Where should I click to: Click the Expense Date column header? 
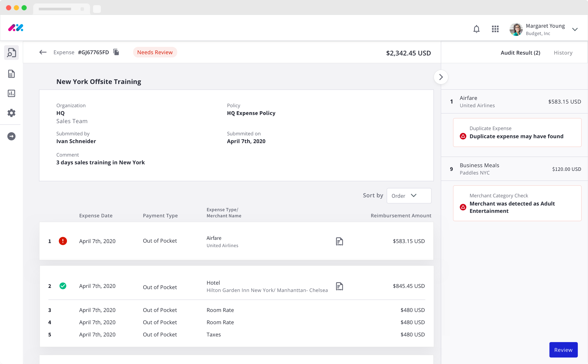pos(96,216)
